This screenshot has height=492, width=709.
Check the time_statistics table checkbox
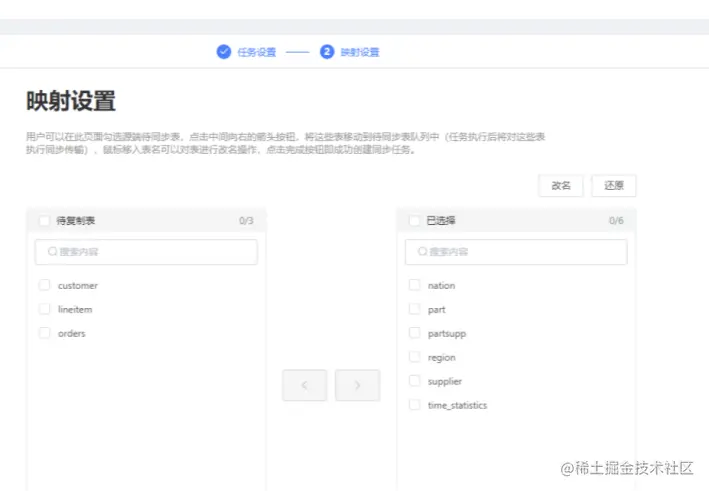414,405
